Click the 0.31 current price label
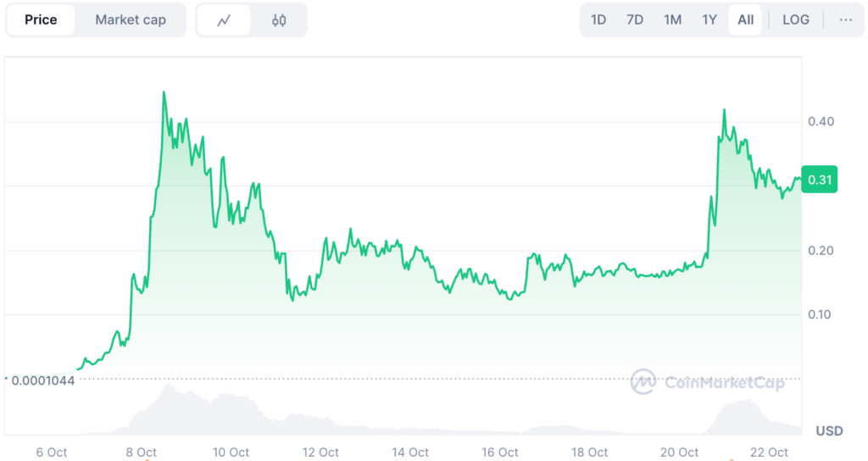 tap(820, 180)
